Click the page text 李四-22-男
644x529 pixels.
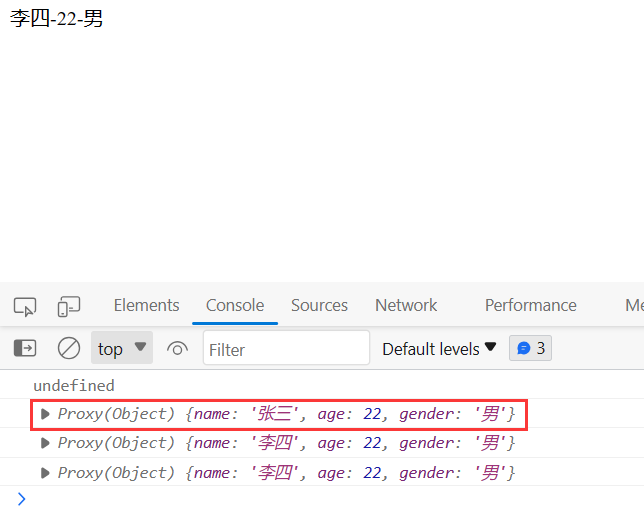click(56, 19)
